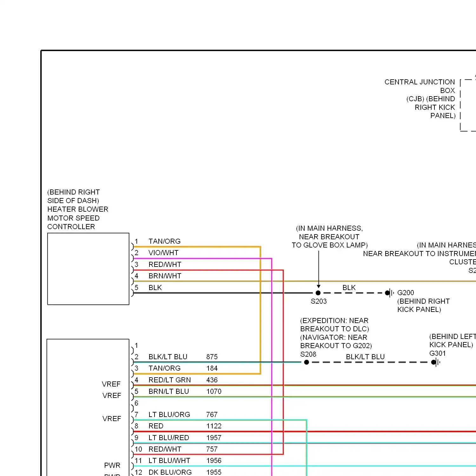Click the Central Junction Box label
The height and width of the screenshot is (476, 476).
click(x=420, y=99)
